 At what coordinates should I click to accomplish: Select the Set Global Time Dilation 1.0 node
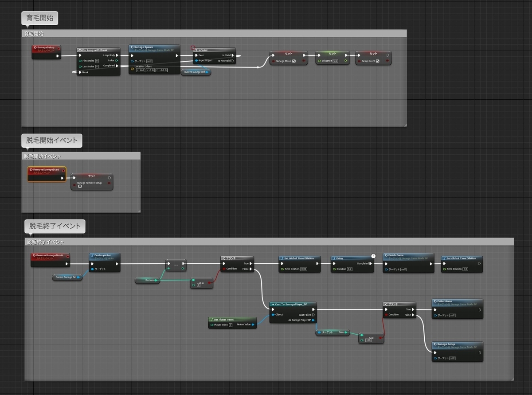pyautogui.click(x=462, y=264)
